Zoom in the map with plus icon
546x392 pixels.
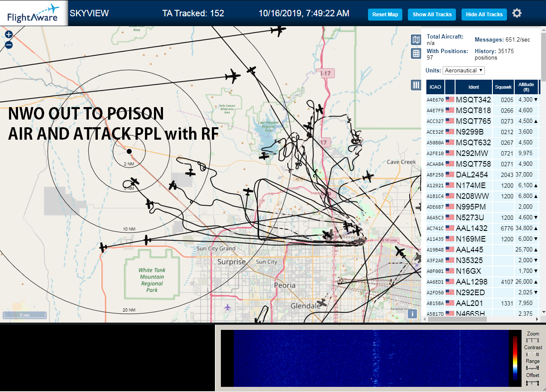[9, 35]
